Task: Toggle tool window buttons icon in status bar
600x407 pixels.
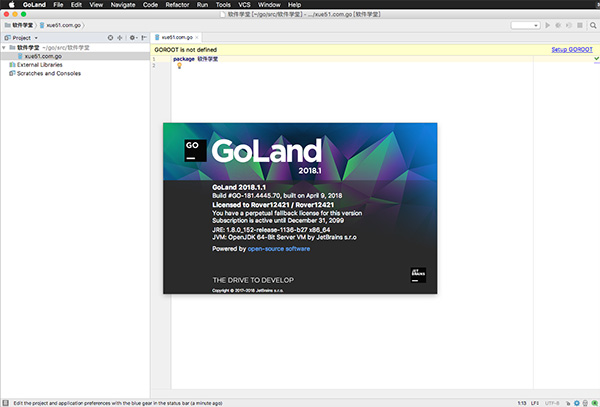Action: tap(5, 403)
